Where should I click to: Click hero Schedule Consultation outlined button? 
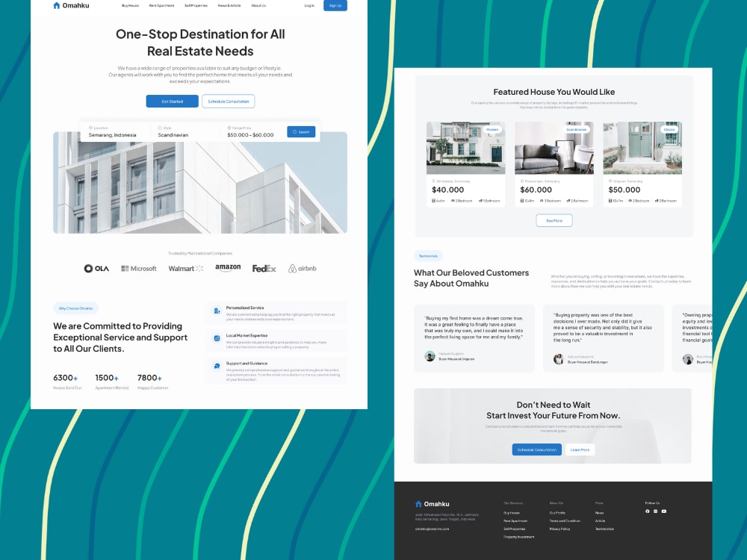[228, 102]
